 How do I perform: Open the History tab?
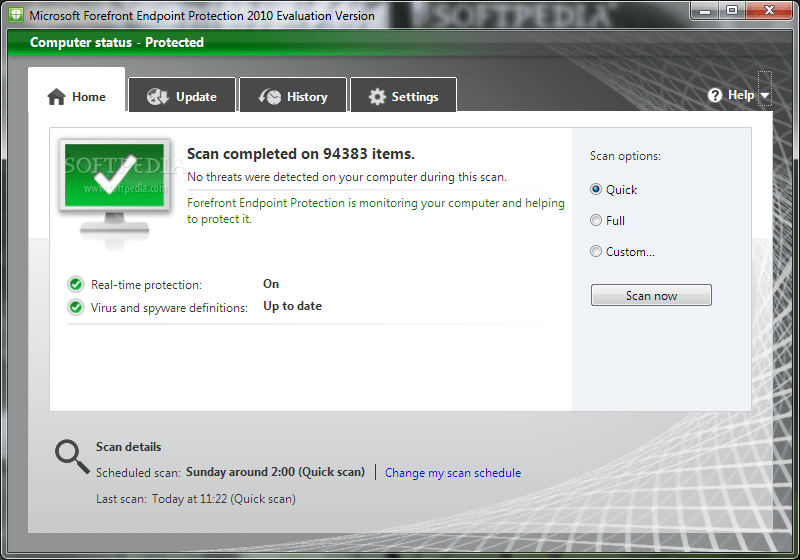(x=293, y=95)
